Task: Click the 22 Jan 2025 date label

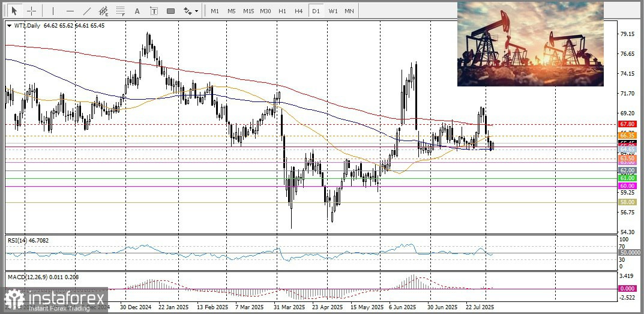Action: coord(173,307)
